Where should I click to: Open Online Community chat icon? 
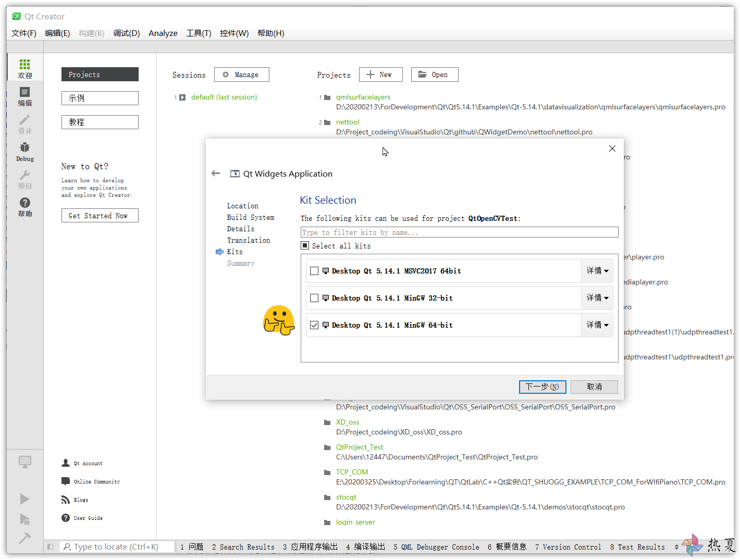(x=66, y=481)
